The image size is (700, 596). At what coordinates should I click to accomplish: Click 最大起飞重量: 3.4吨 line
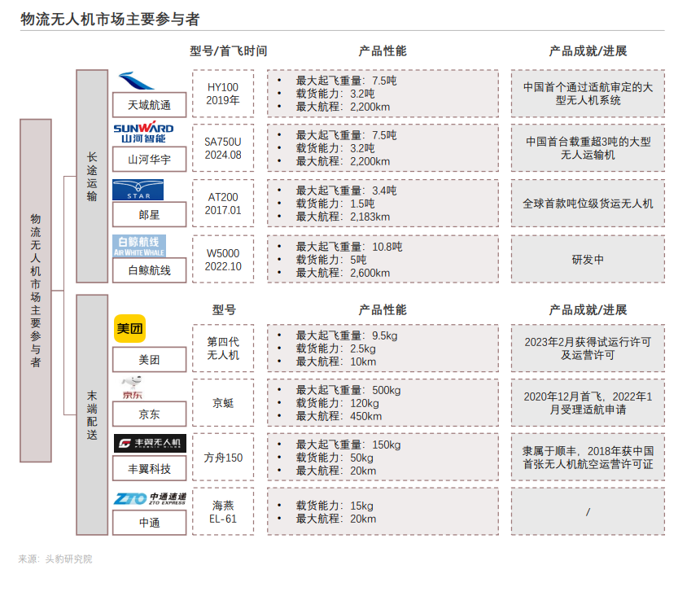[346, 191]
